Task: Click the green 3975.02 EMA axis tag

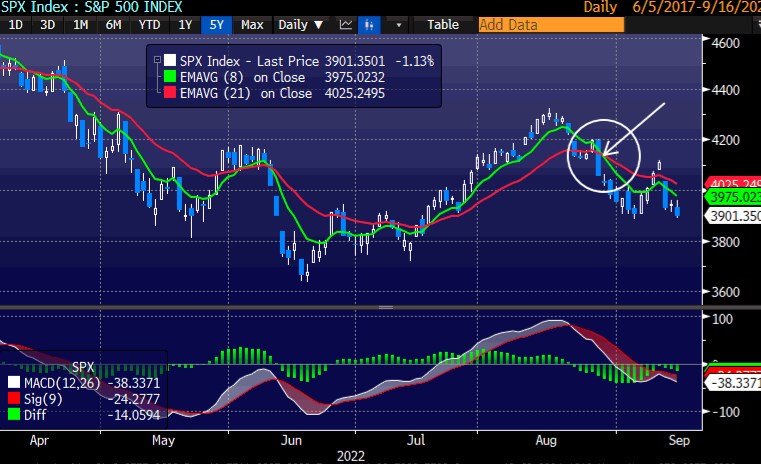Action: pos(733,197)
